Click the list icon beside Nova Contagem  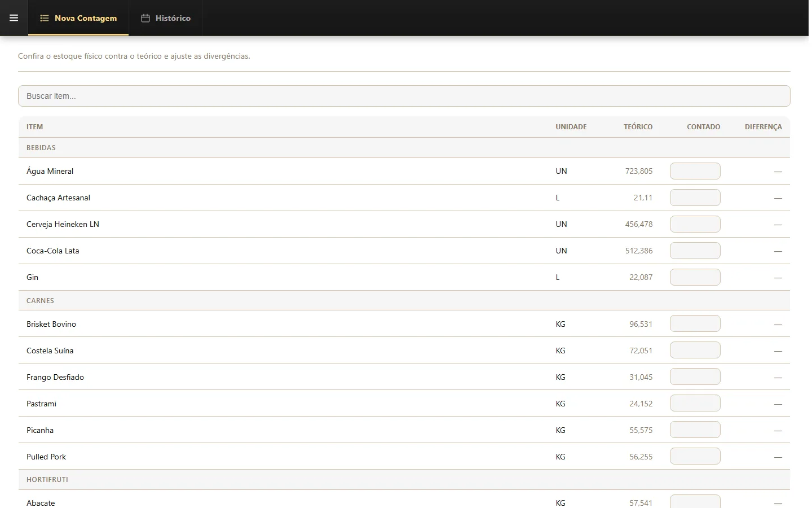[45, 18]
